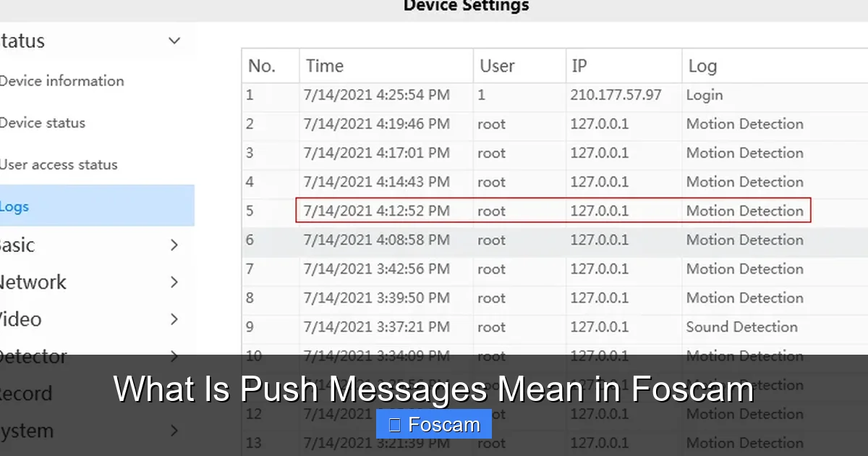Click the Log column header
Viewport: 868px width, 456px height.
[x=702, y=66]
